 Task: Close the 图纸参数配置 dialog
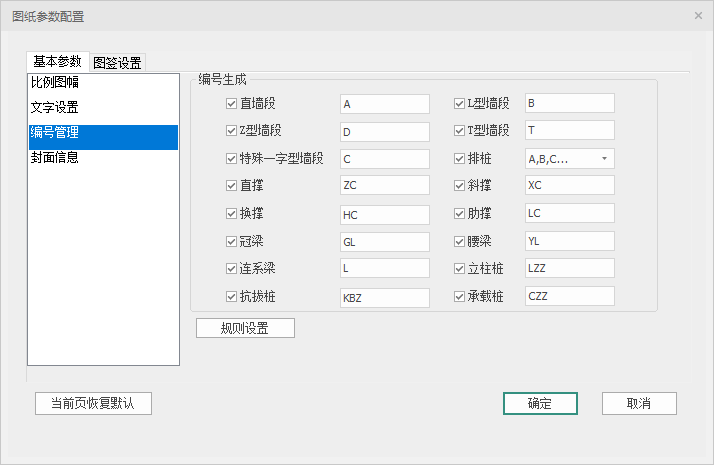[698, 16]
